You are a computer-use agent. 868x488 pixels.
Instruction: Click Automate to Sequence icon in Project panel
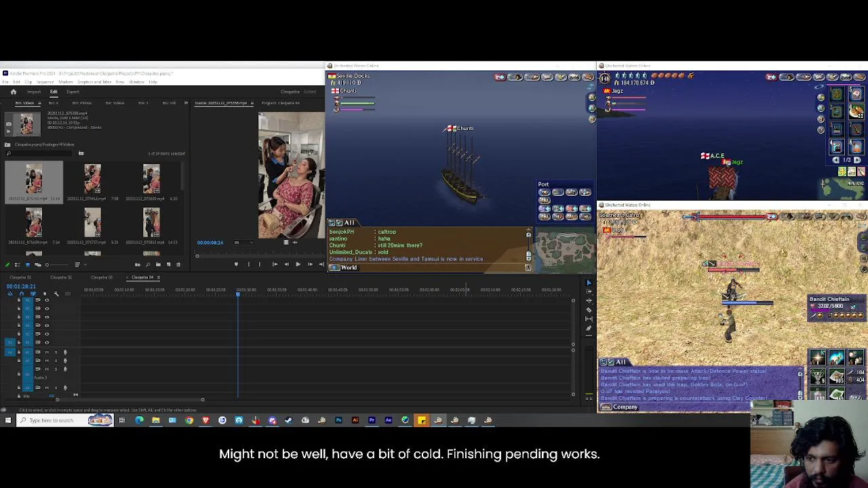point(138,264)
